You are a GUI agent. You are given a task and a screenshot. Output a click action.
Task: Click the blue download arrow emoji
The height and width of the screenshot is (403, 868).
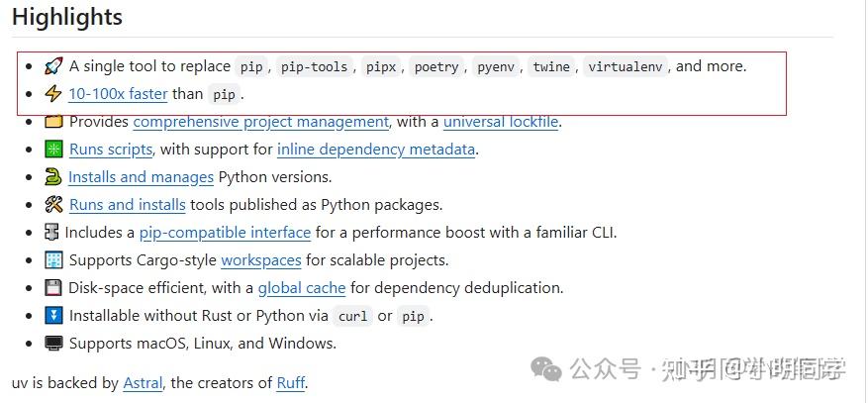(53, 316)
